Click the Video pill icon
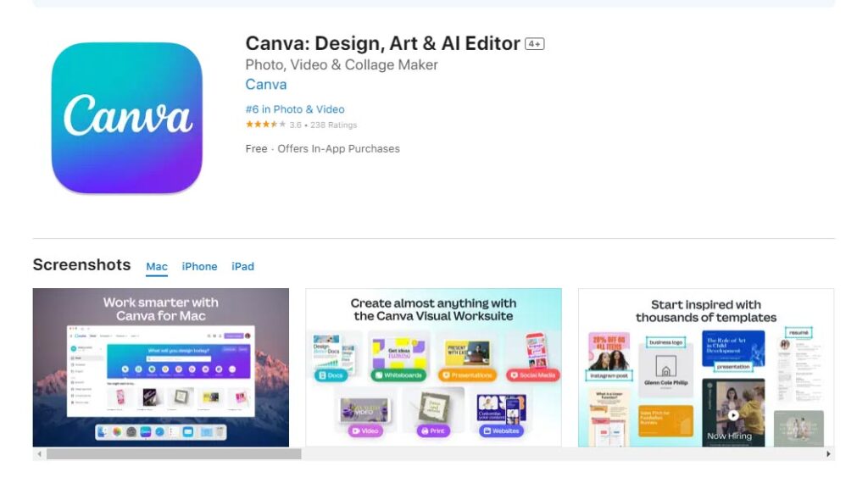The width and height of the screenshot is (868, 483). tap(364, 430)
